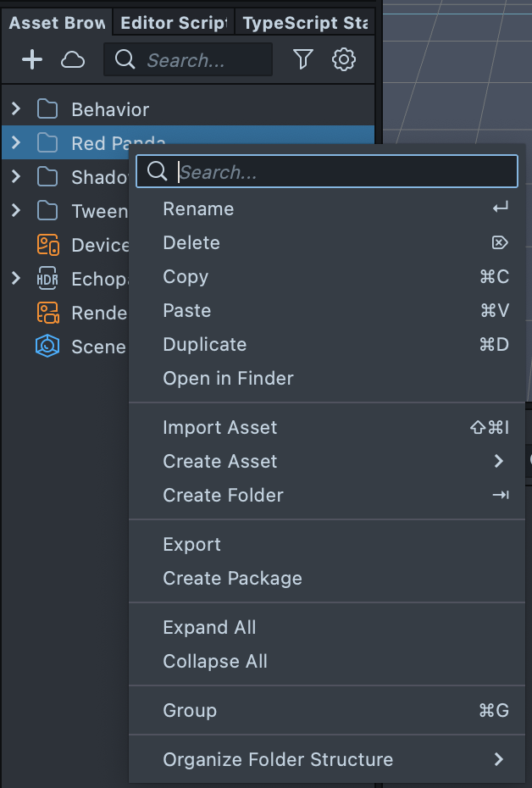Viewport: 532px width, 788px height.
Task: Choose Rename from the context menu
Action: click(x=198, y=208)
